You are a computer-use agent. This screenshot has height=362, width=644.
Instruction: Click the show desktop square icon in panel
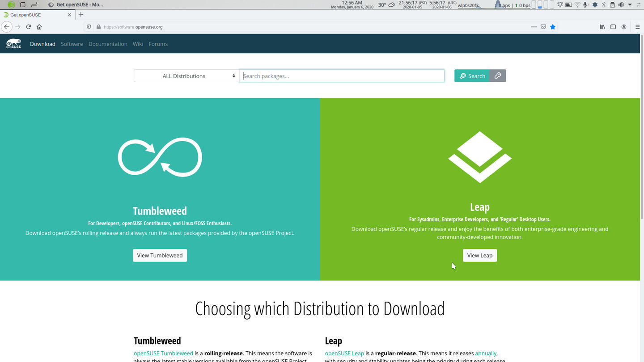tap(23, 4)
